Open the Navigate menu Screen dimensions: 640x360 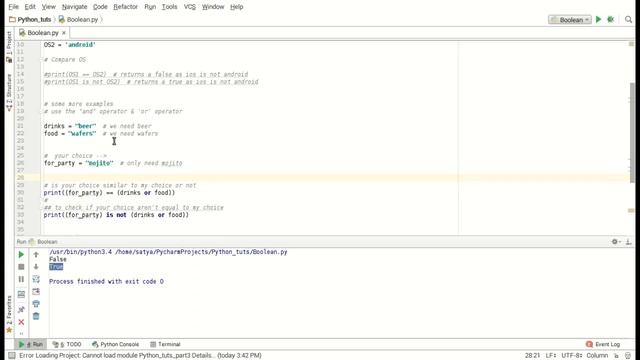pos(74,7)
